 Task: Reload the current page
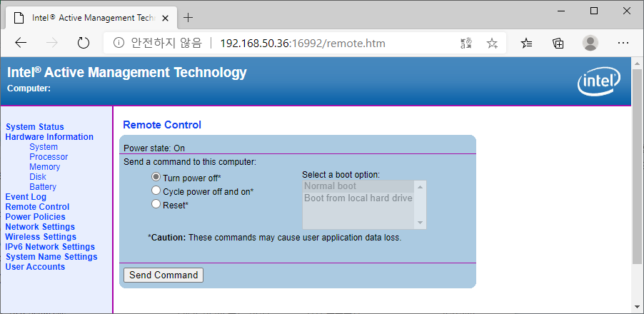tap(84, 43)
